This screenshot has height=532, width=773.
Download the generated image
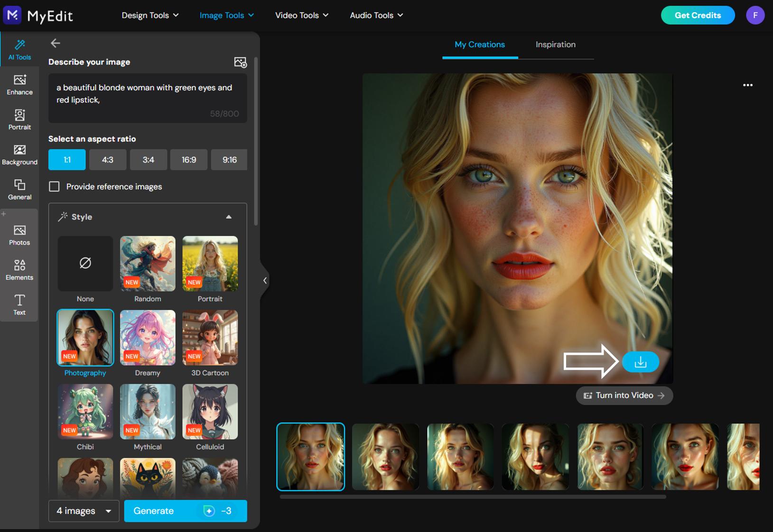[641, 362]
